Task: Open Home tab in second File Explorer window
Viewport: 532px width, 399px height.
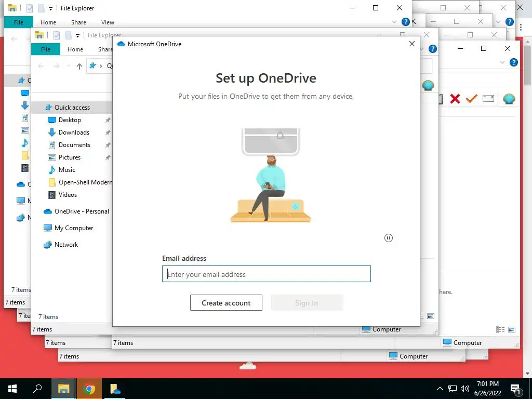Action: 75,49
